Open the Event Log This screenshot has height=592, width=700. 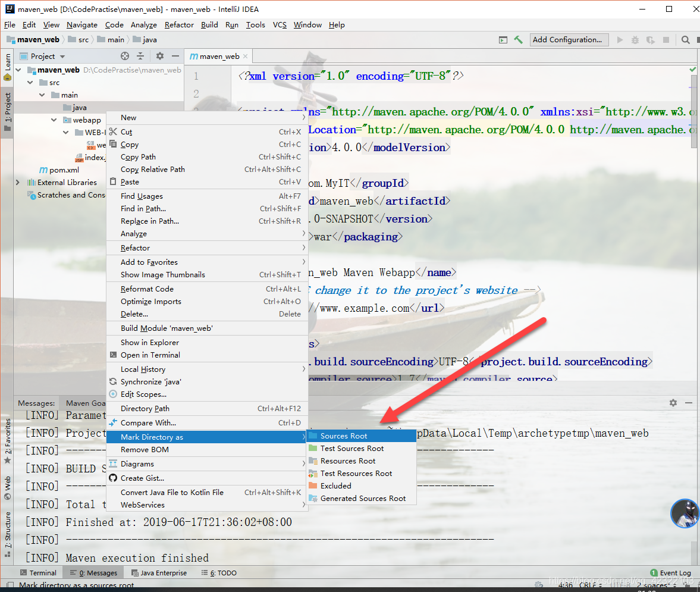coord(670,573)
